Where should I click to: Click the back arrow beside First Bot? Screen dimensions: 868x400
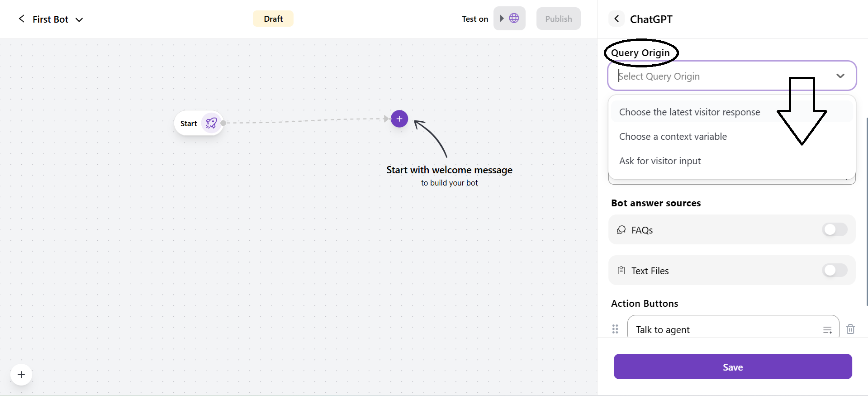[x=21, y=19]
